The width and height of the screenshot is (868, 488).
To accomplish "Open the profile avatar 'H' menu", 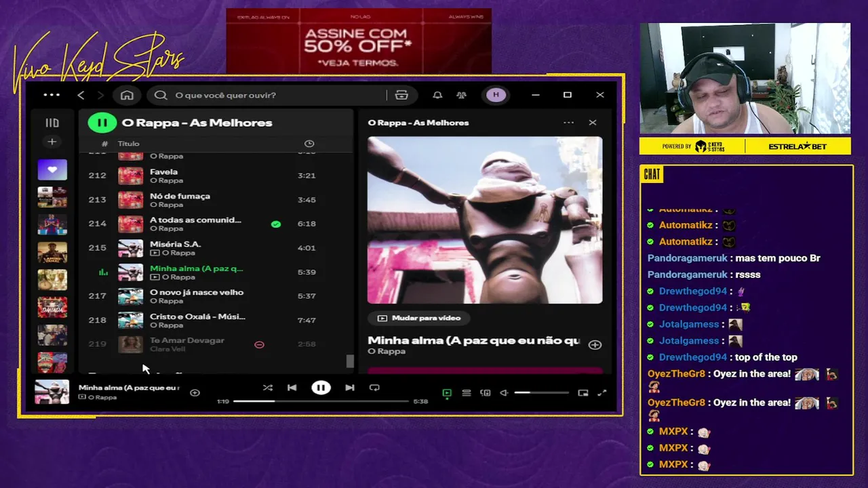I will click(x=496, y=95).
